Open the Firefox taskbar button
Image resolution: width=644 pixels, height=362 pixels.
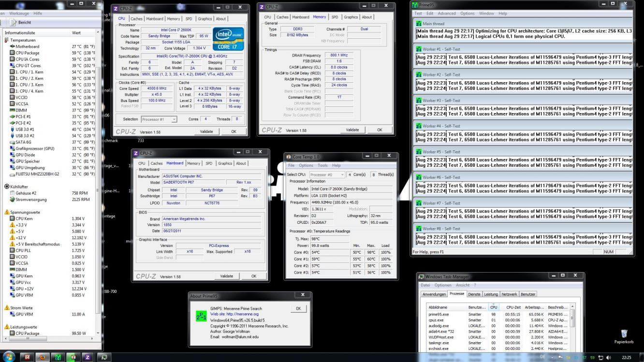43,357
